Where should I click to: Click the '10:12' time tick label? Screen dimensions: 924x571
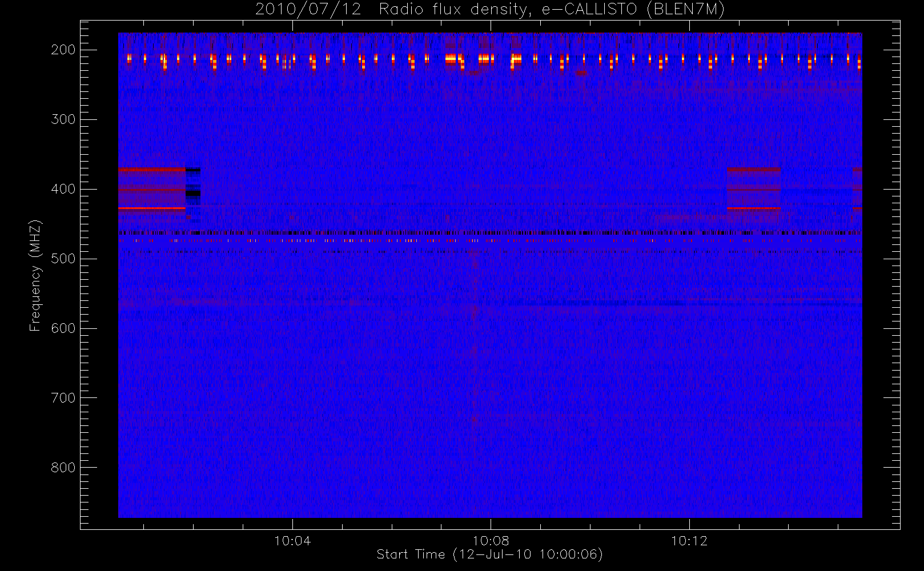(x=689, y=541)
